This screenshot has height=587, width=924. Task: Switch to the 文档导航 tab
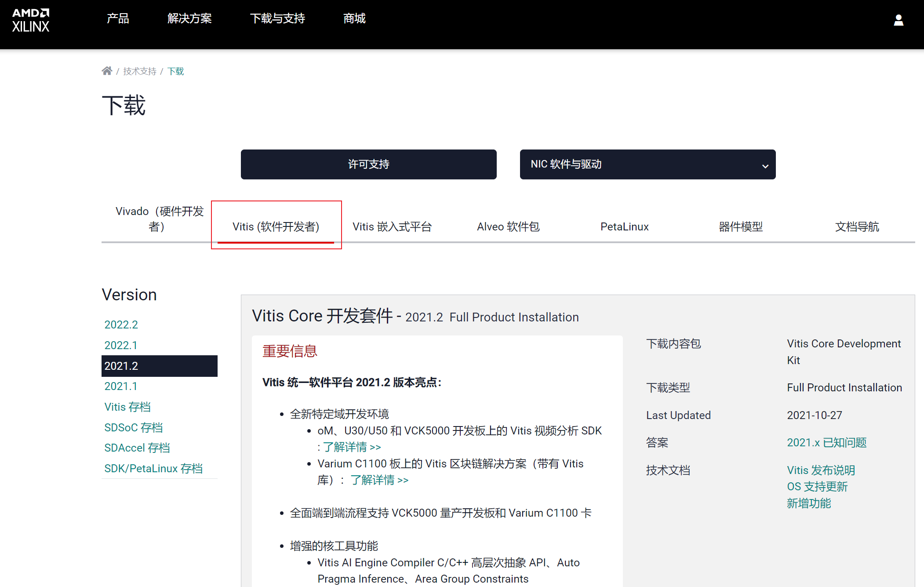pos(857,227)
